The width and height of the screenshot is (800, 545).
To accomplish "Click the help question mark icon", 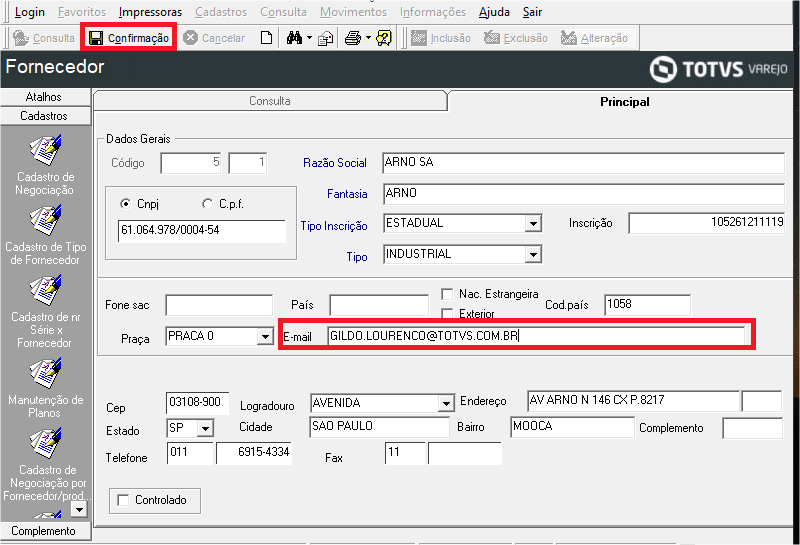I will coord(384,38).
